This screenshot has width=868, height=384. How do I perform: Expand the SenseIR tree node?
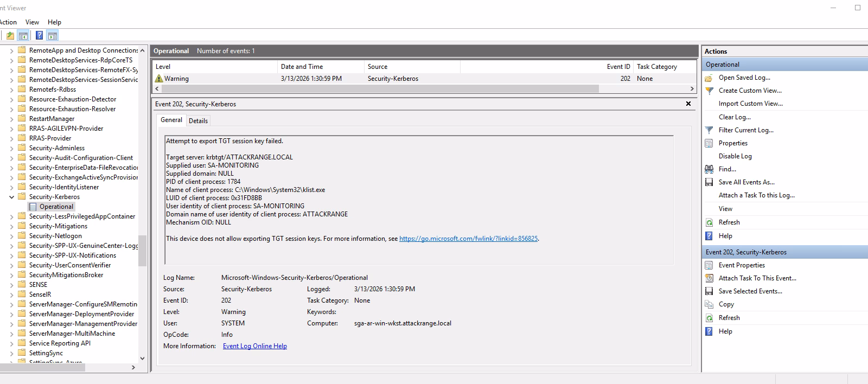pos(11,295)
